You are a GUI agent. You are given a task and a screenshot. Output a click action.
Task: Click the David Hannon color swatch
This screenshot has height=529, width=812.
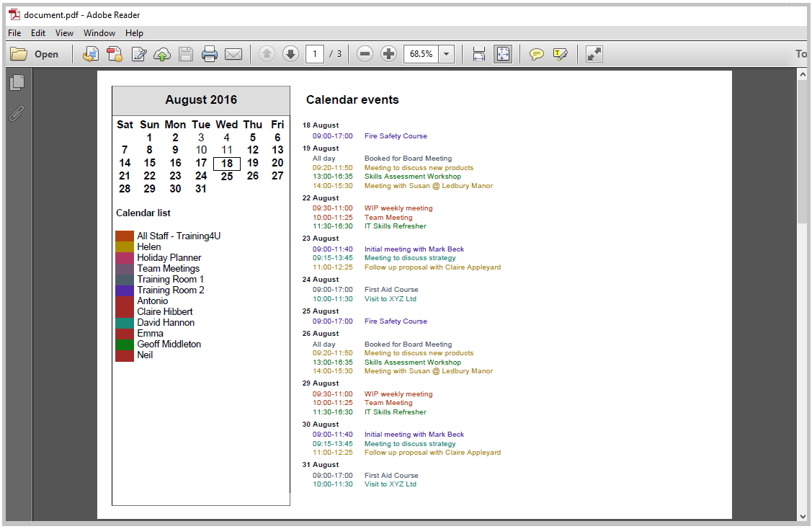125,323
